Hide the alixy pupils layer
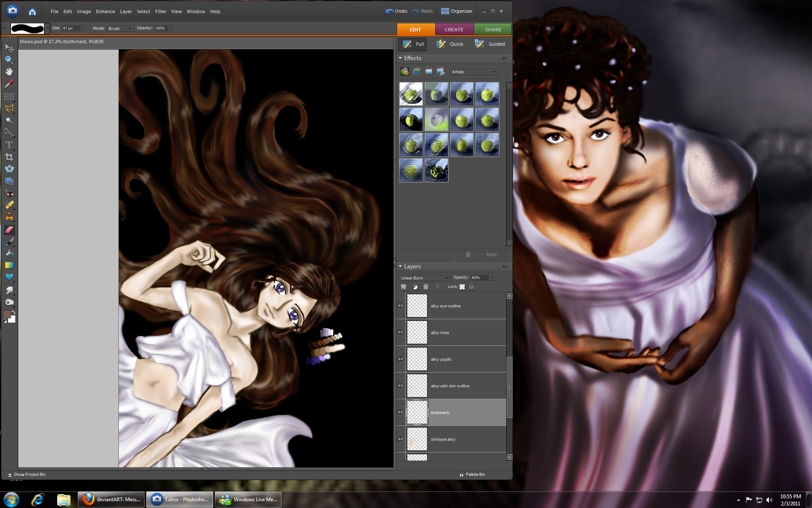 click(x=401, y=359)
